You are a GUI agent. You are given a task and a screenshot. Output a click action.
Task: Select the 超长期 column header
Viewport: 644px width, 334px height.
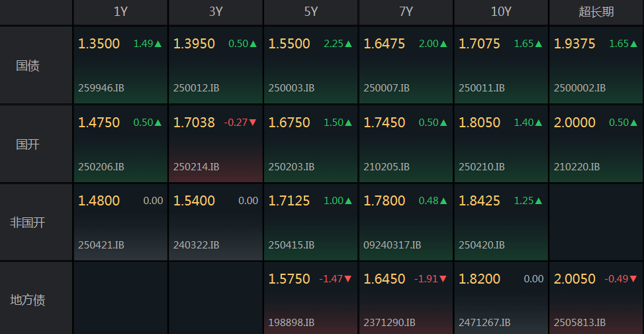coord(596,12)
